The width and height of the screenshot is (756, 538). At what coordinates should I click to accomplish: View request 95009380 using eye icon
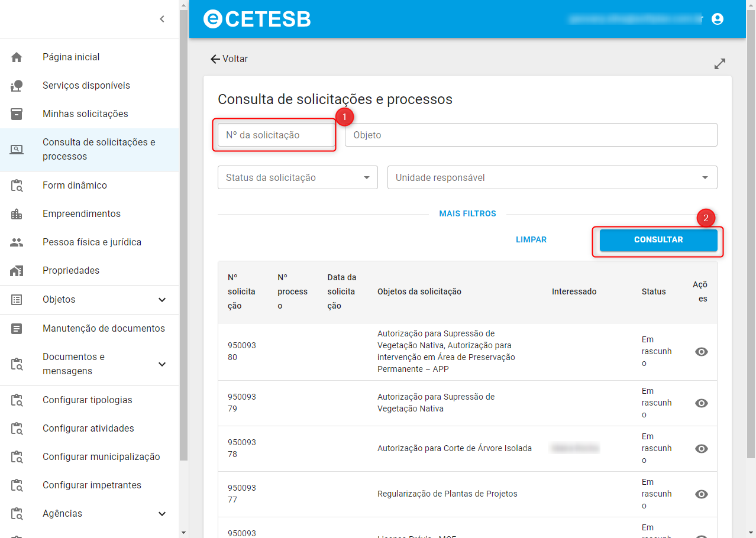[701, 352]
